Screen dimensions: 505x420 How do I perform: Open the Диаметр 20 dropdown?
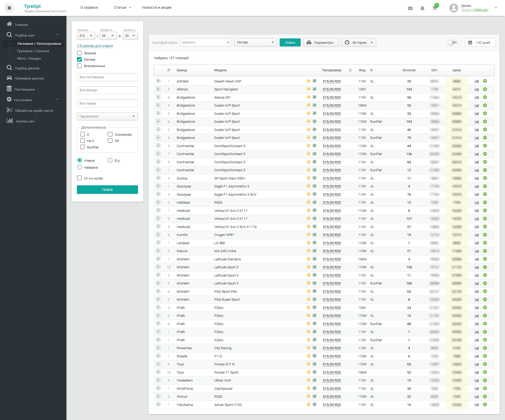tap(130, 36)
